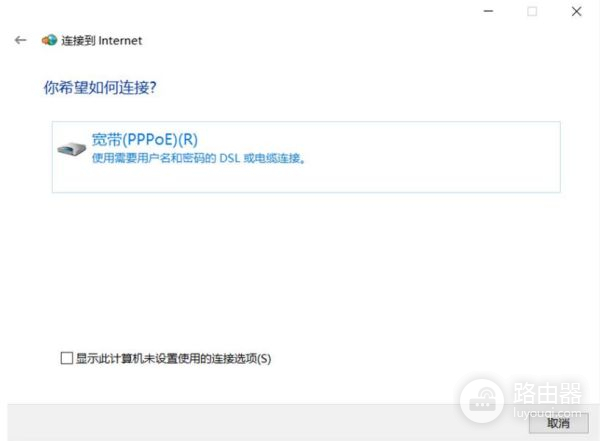Click the 连接到 Internet title text

(x=101, y=41)
